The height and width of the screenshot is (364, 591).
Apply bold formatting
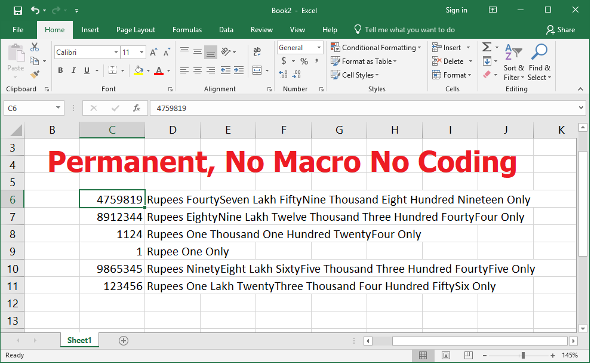point(60,70)
